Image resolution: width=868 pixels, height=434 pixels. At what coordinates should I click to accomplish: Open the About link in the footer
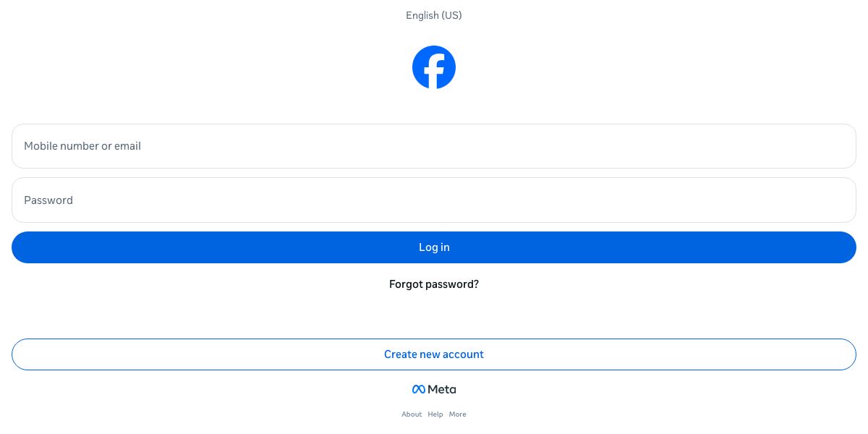coord(412,414)
